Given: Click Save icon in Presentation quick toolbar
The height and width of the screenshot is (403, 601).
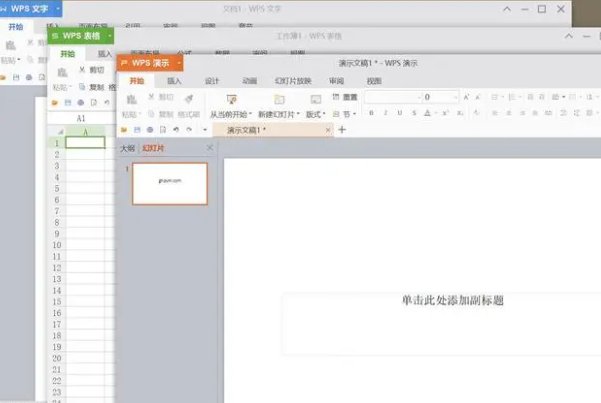Looking at the screenshot, I should coord(137,130).
